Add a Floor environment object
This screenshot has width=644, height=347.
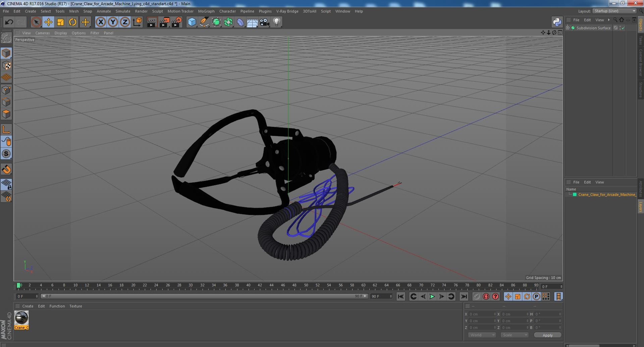[x=252, y=22]
